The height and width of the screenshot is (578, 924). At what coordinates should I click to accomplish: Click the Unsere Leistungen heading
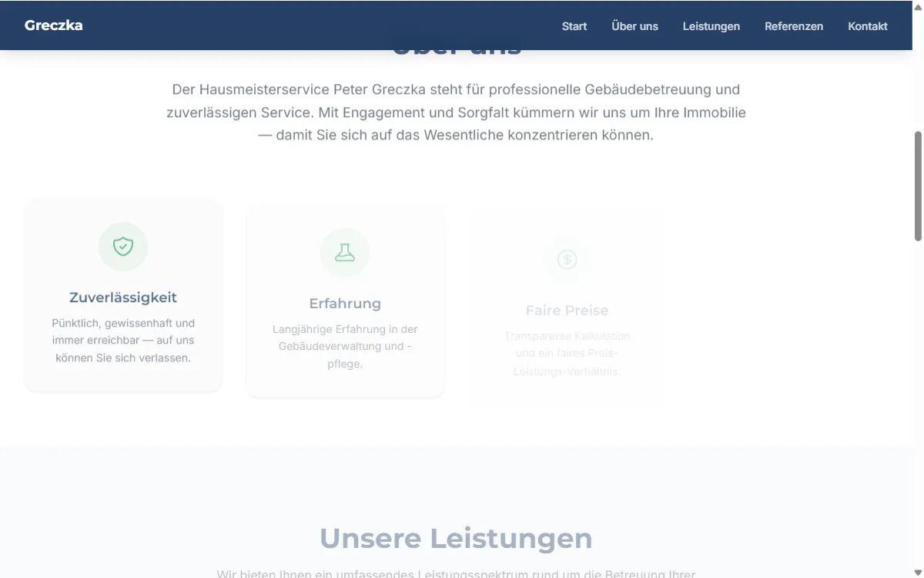pos(457,538)
